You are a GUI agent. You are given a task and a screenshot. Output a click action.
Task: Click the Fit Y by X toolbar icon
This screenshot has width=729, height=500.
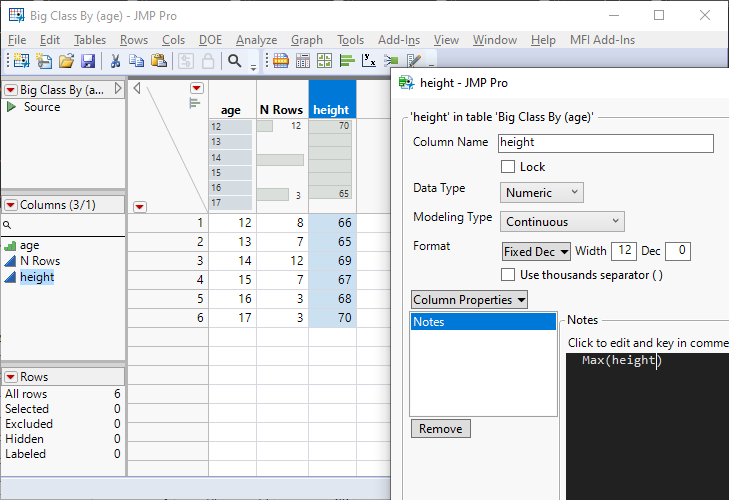pos(369,60)
